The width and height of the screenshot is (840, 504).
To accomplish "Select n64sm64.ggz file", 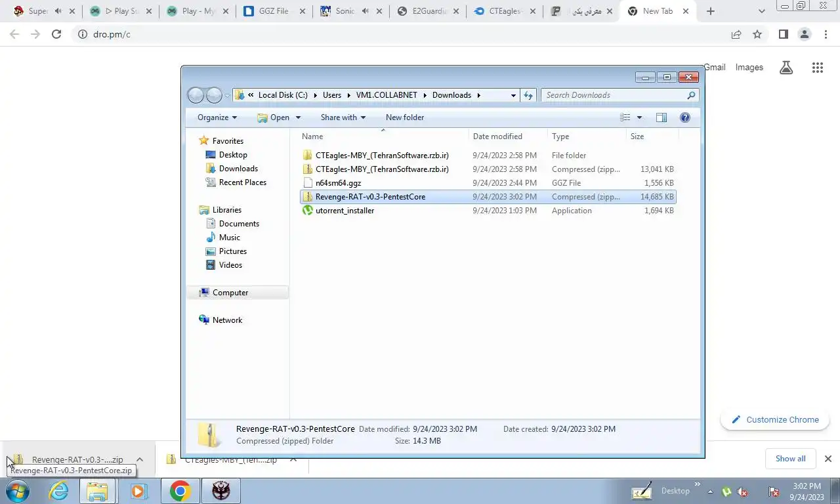I will click(x=488, y=183).
